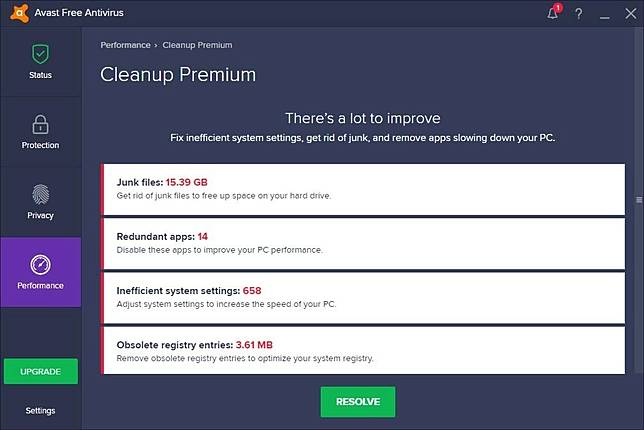Select the Performance speedometer icon
The height and width of the screenshot is (430, 644).
coord(40,264)
